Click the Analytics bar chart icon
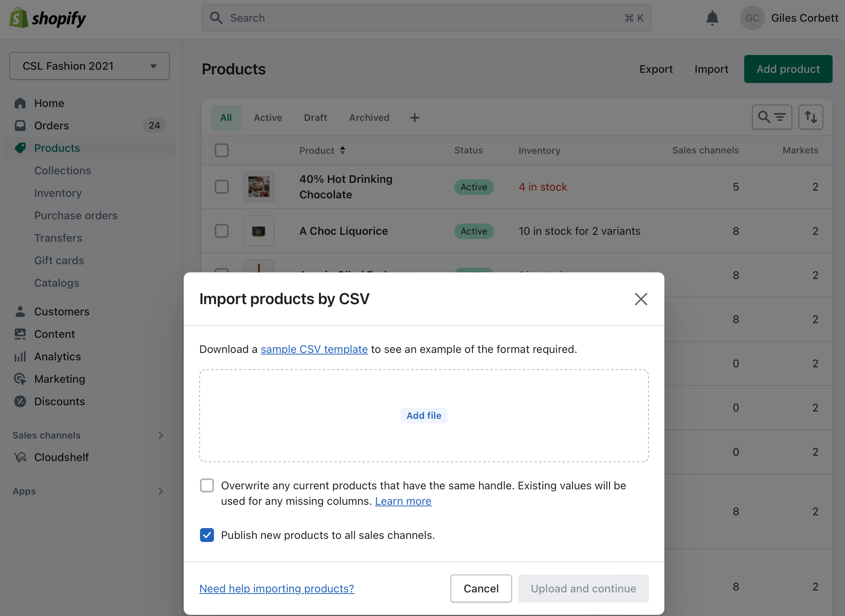 pos(20,356)
